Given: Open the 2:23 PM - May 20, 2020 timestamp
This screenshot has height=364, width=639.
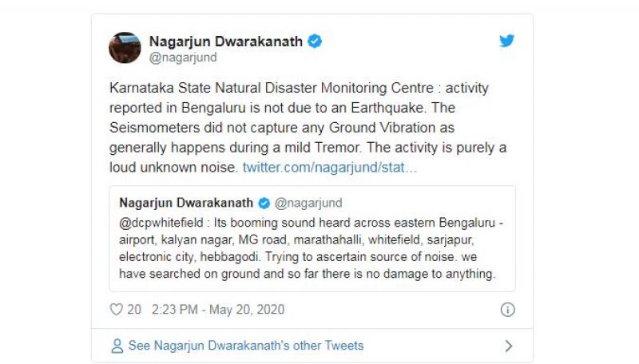Looking at the screenshot, I should [215, 310].
